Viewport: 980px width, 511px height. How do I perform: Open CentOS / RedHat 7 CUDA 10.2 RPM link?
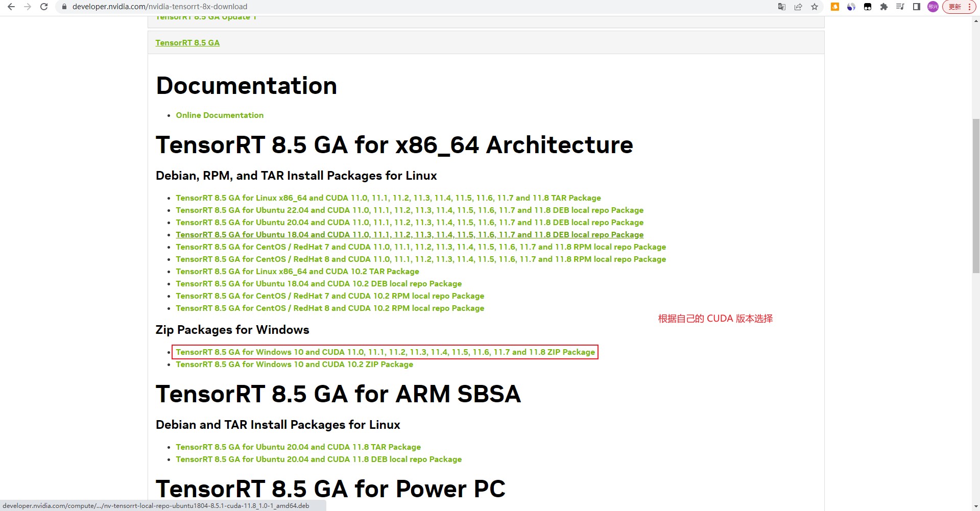(x=330, y=296)
